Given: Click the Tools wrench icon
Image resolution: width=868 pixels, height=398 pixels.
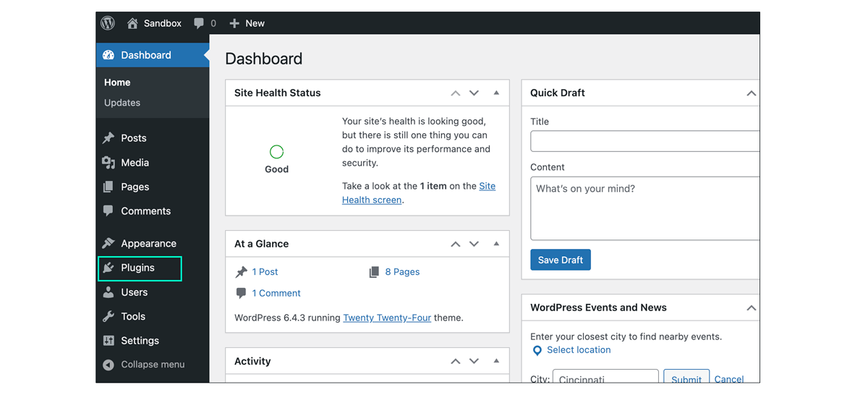Looking at the screenshot, I should 109,316.
